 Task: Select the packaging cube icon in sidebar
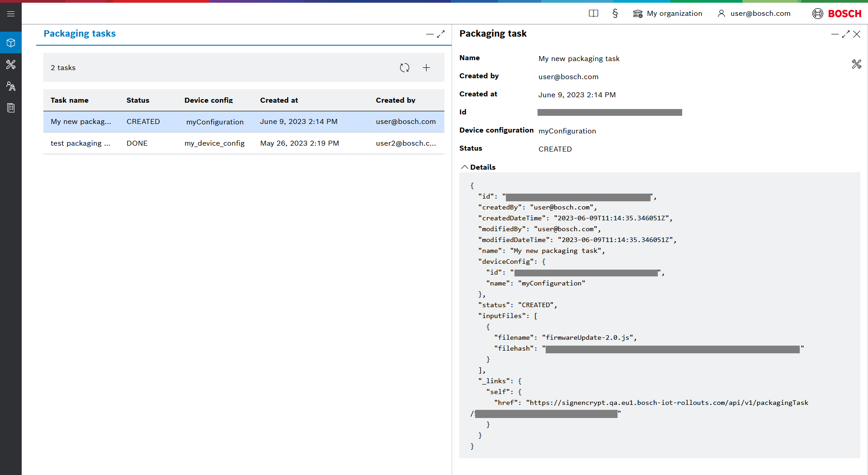11,43
